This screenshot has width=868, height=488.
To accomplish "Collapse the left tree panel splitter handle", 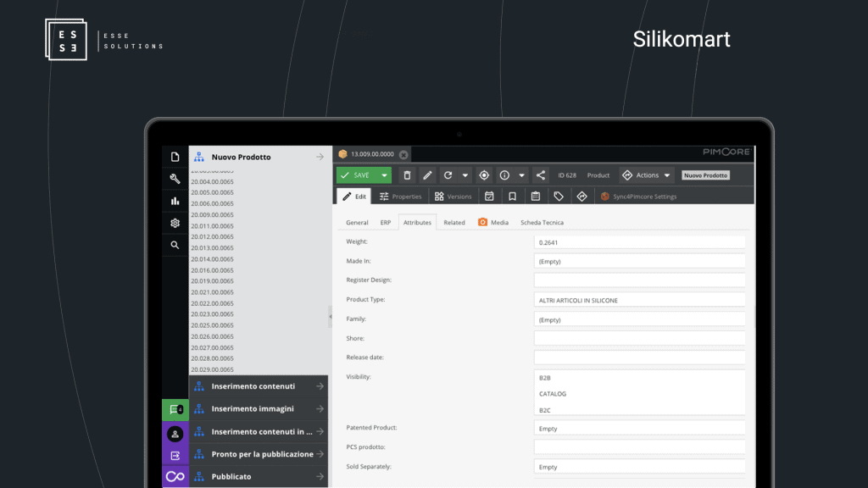I will (331, 317).
